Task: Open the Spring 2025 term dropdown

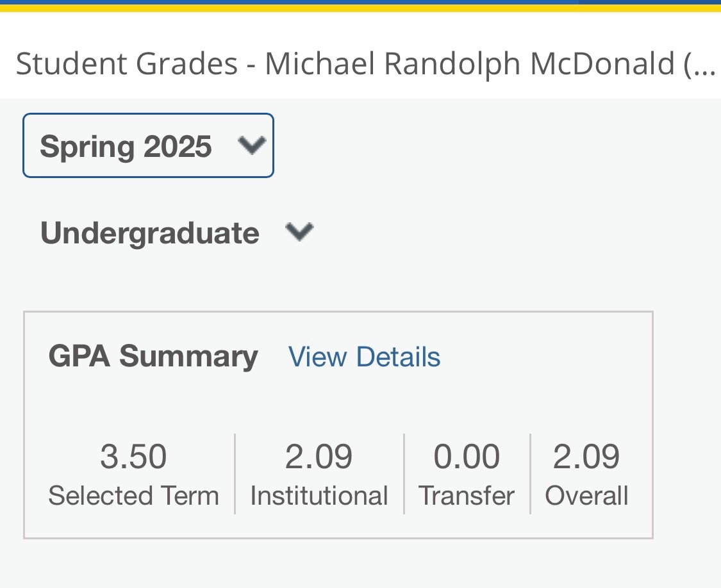Action: pyautogui.click(x=147, y=145)
